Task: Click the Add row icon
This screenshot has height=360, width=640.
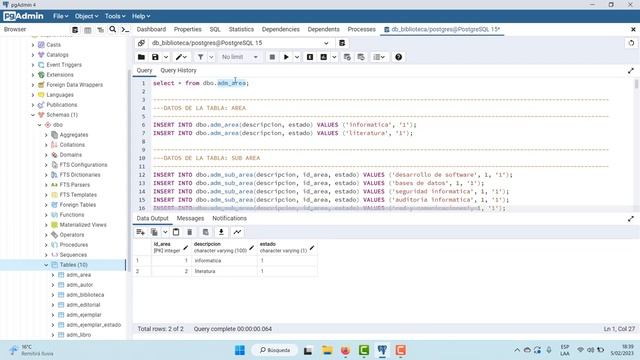Action: (140, 232)
